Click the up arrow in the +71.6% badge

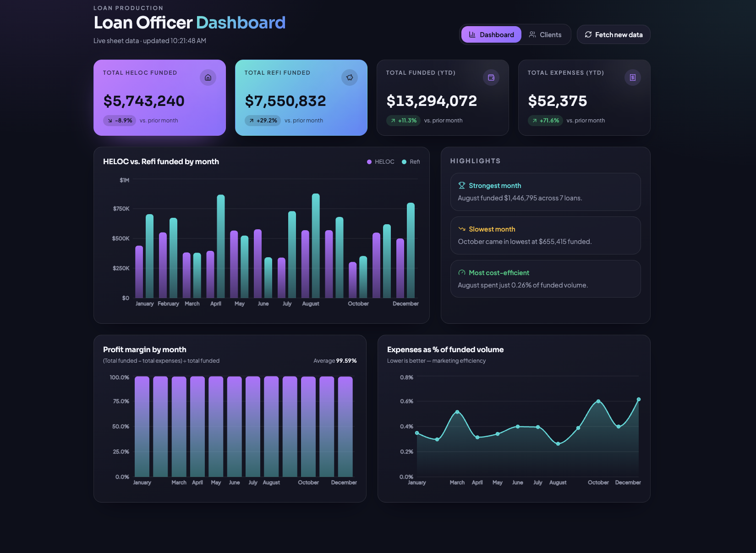click(x=535, y=121)
